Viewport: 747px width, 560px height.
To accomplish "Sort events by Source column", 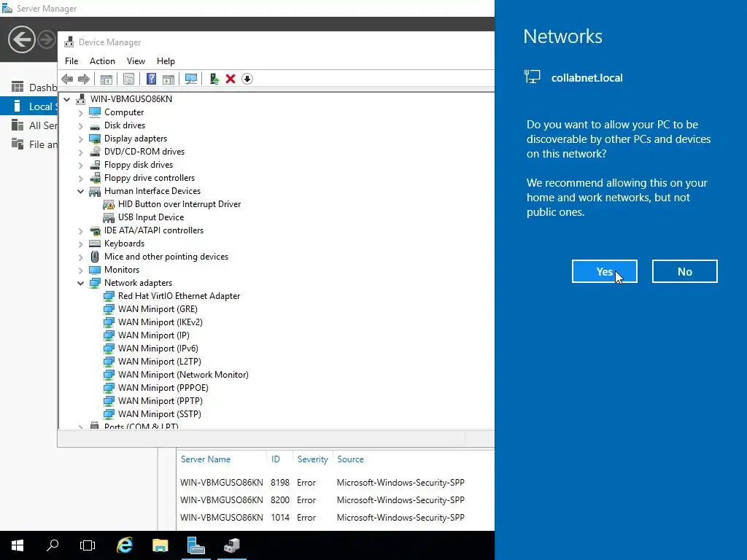I will pyautogui.click(x=350, y=459).
